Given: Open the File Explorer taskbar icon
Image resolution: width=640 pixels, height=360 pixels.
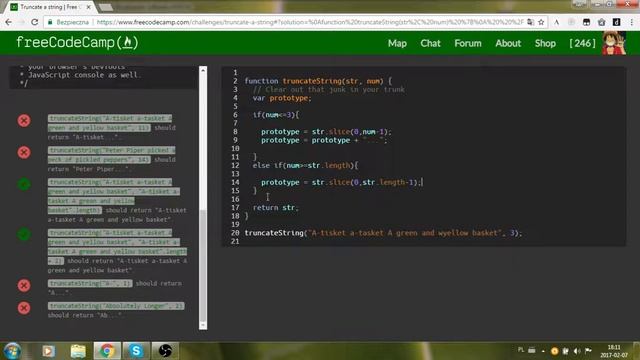Looking at the screenshot, I should coord(78,351).
